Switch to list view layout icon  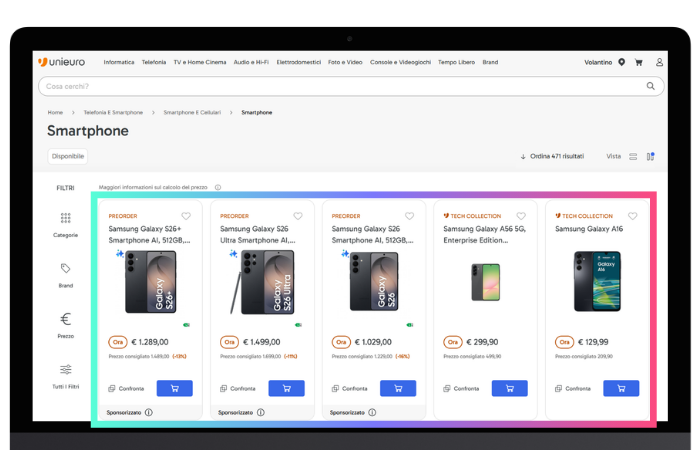click(x=633, y=157)
